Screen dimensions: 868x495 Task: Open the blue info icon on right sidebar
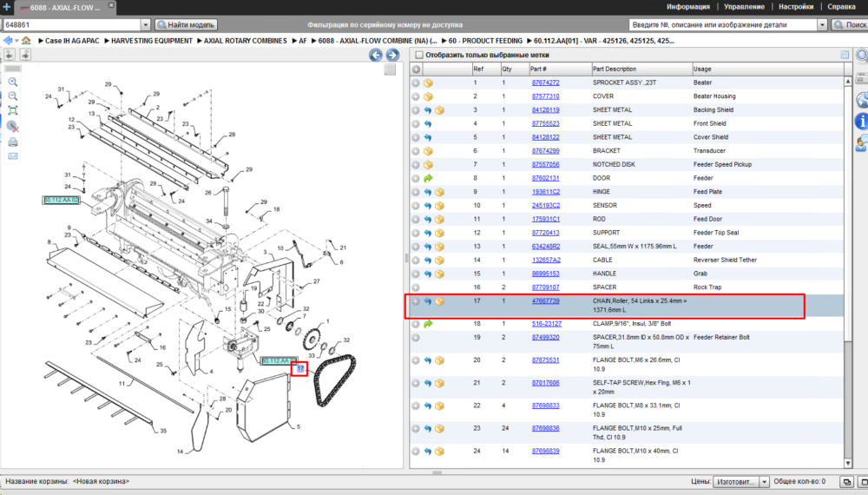tap(861, 121)
